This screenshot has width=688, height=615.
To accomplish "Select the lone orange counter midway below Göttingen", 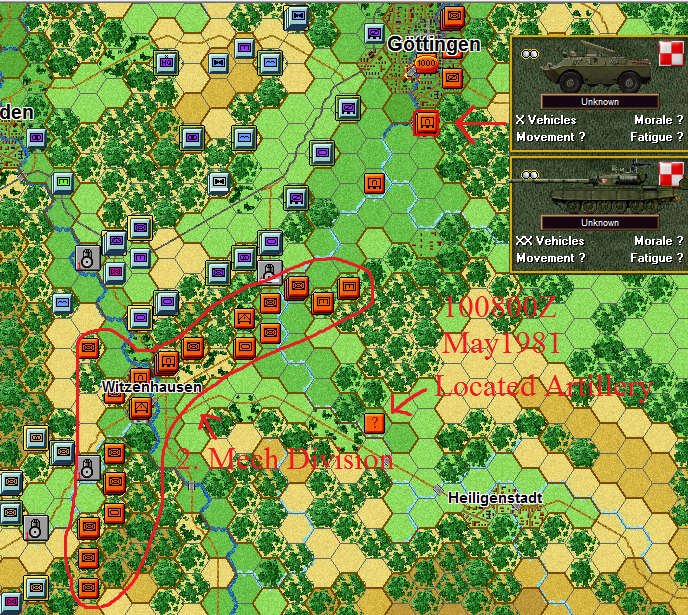I will coord(374,183).
